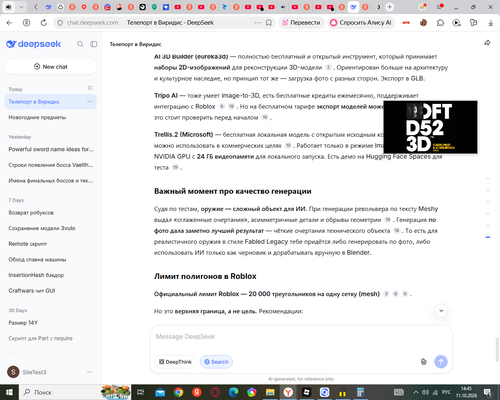Screen dimensions: 500x400
Task: Click the list icon next to Today
Action: (x=90, y=88)
